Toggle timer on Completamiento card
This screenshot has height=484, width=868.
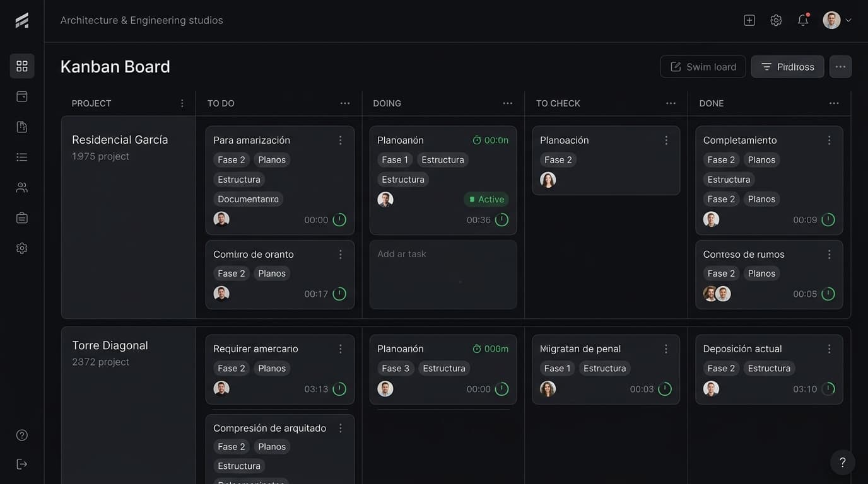[828, 220]
